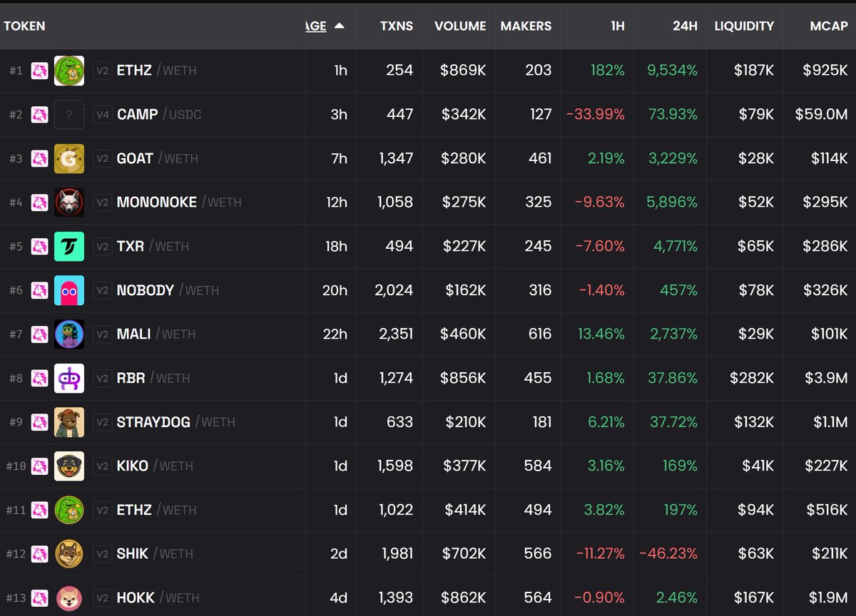Click the V2 badge on the MALI row
856x616 pixels.
click(x=103, y=334)
